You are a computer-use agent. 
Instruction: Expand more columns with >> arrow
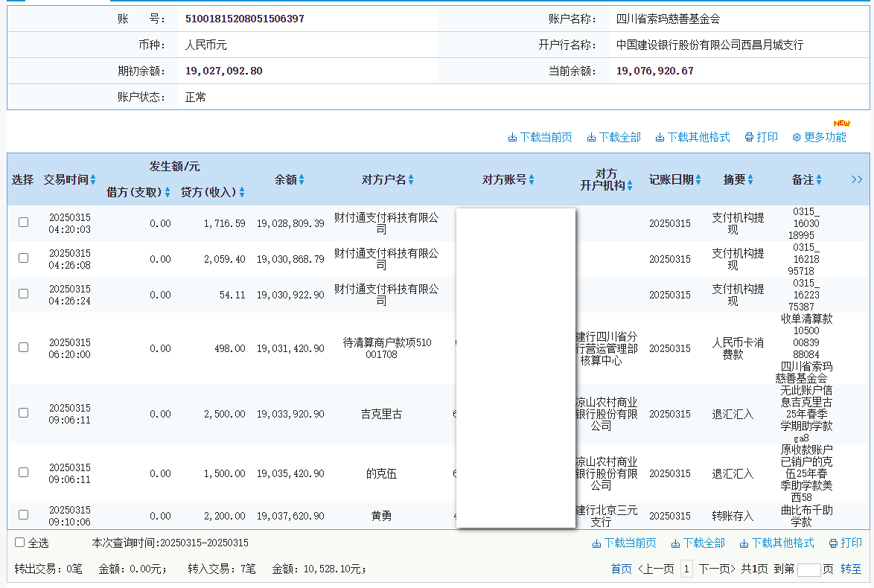[857, 179]
